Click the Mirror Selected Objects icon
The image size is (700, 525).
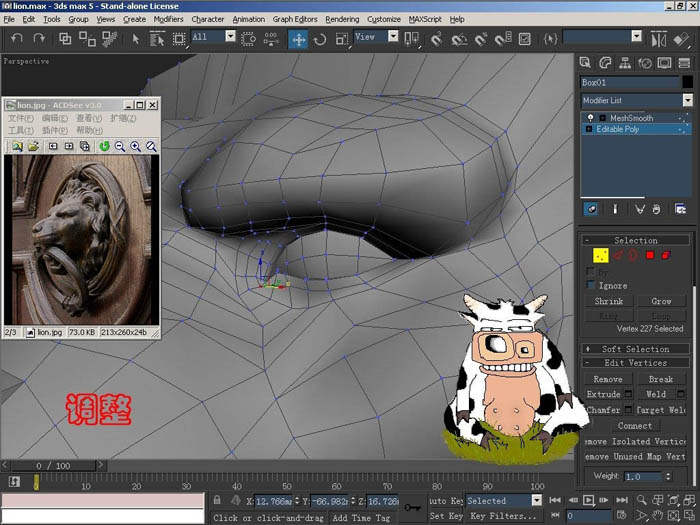point(658,39)
